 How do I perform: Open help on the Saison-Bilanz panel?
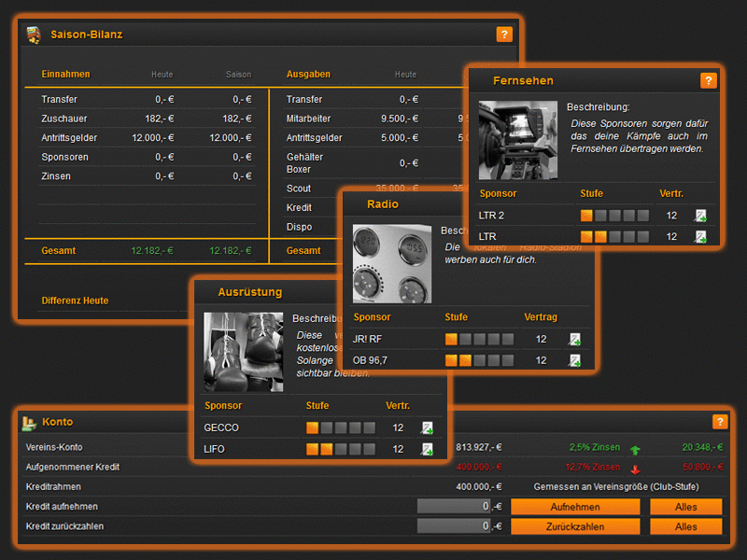coord(504,34)
